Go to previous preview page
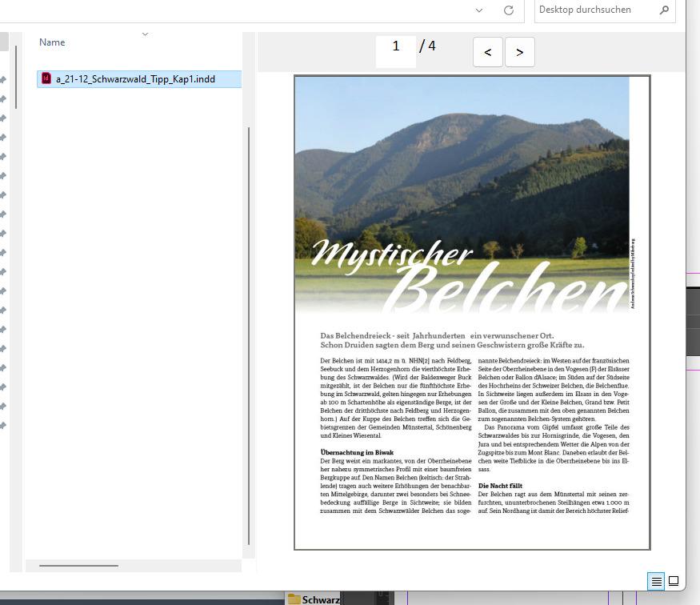The width and height of the screenshot is (700, 605). [487, 52]
